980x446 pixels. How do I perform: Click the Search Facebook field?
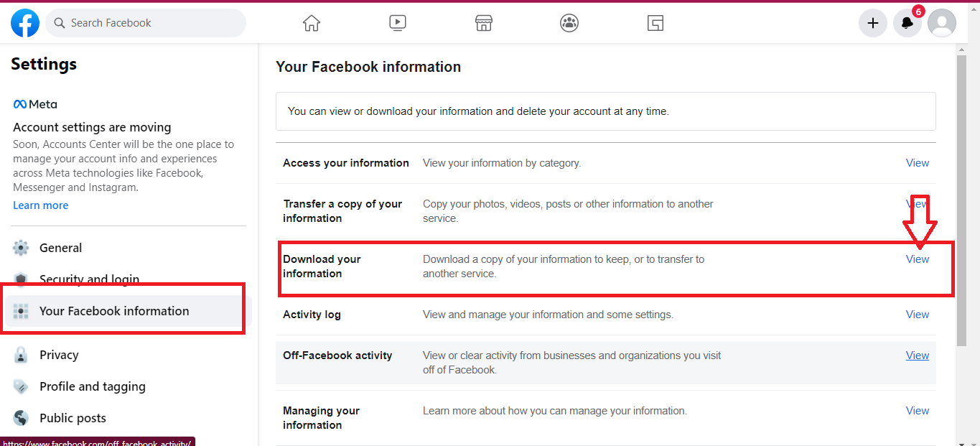click(x=146, y=23)
